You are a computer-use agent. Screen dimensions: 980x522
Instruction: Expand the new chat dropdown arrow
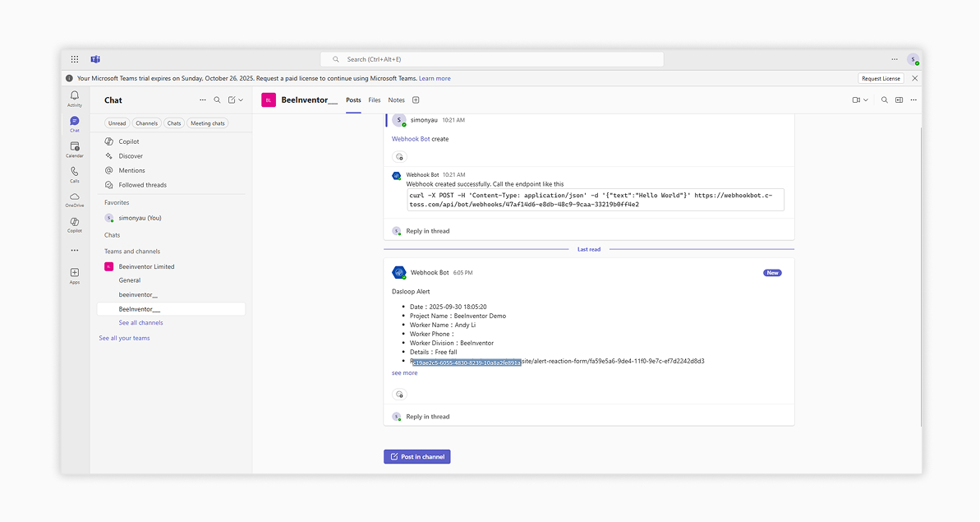(x=241, y=100)
